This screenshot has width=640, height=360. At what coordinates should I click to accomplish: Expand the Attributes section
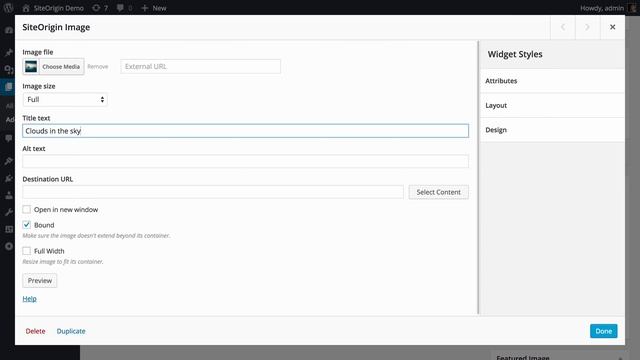pyautogui.click(x=552, y=81)
